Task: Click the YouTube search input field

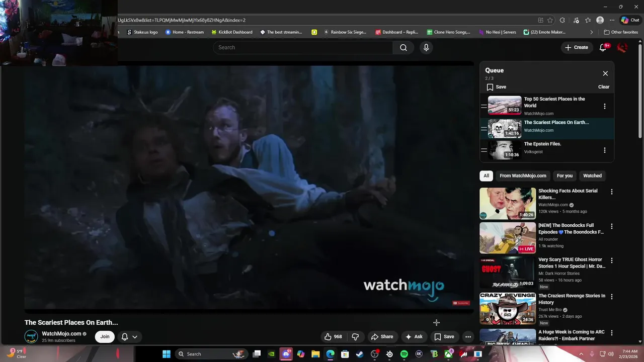Action: 303,47
